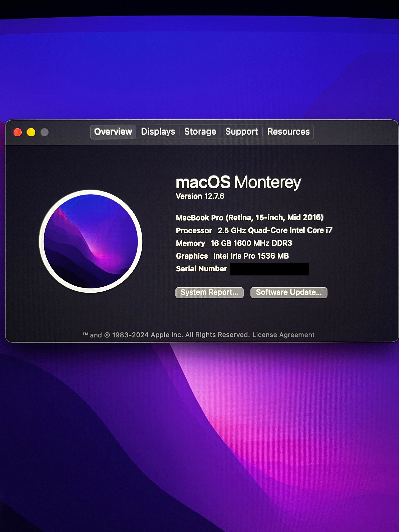Open the License Agreement link
The height and width of the screenshot is (532, 399).
(x=283, y=335)
